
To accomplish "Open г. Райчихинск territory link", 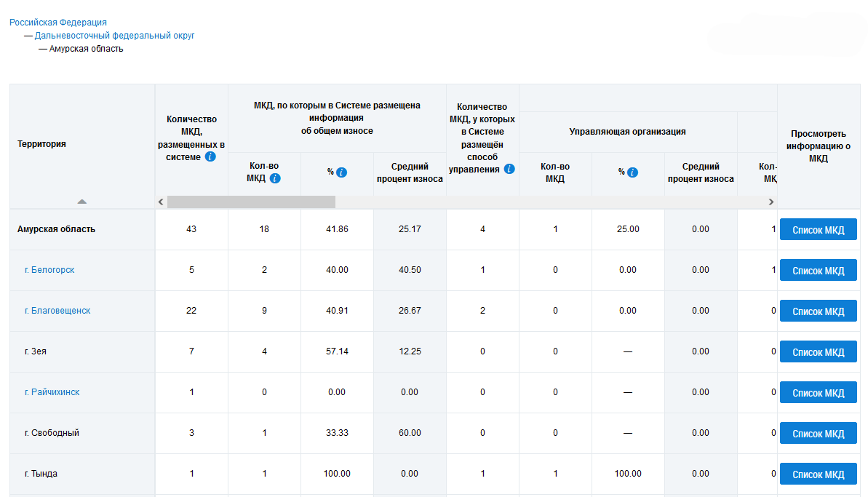I will pos(52,392).
